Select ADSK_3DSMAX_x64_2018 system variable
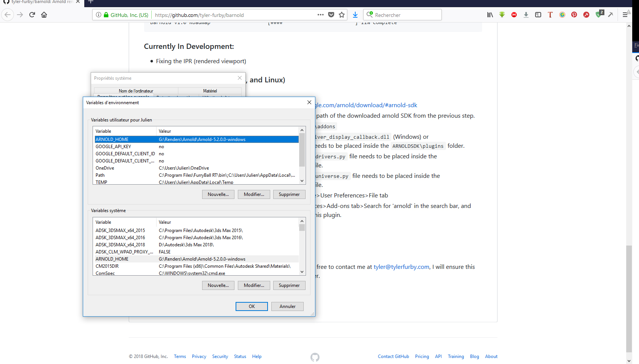The image size is (639, 364). [x=196, y=245]
